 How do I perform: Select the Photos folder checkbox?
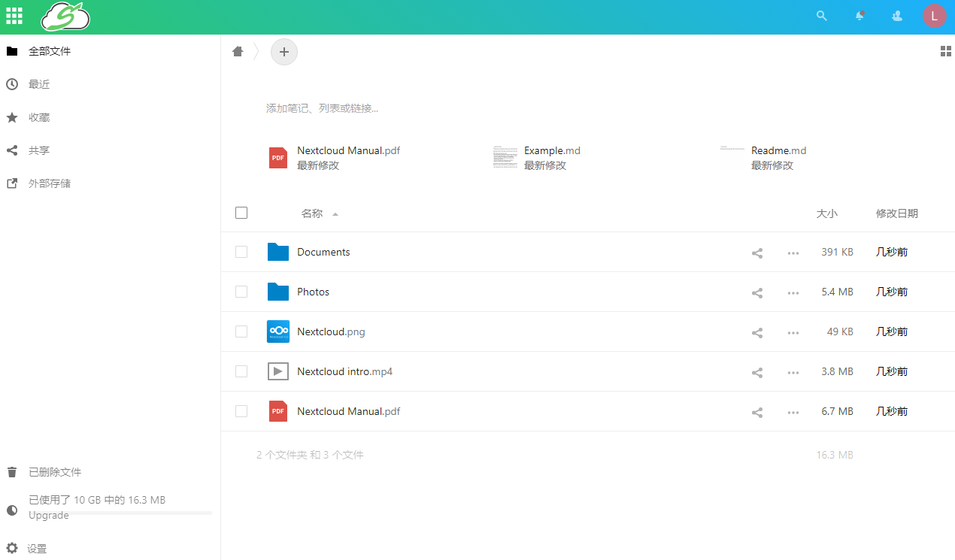pyautogui.click(x=241, y=292)
